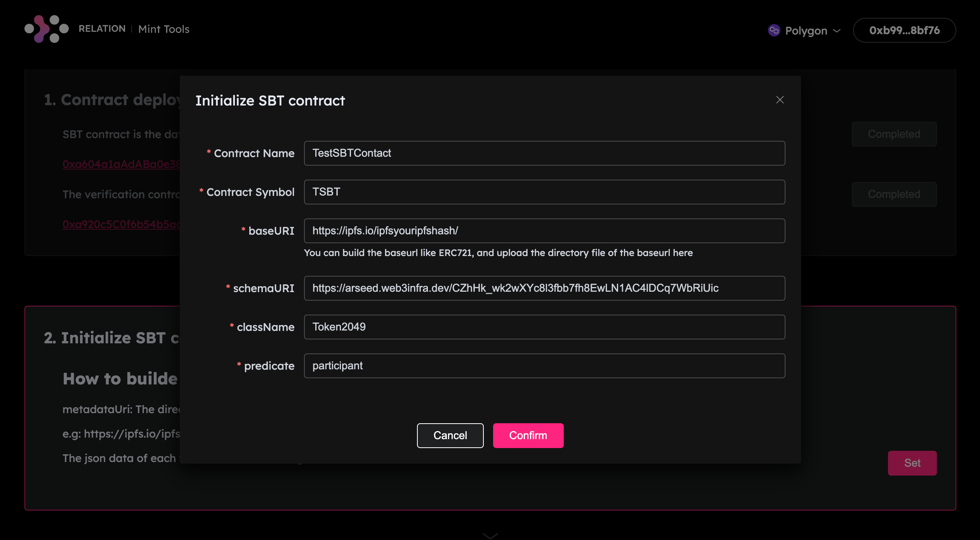
Task: Open the 0xa604a1aAdABa0e38 contract address link
Action: tap(121, 164)
